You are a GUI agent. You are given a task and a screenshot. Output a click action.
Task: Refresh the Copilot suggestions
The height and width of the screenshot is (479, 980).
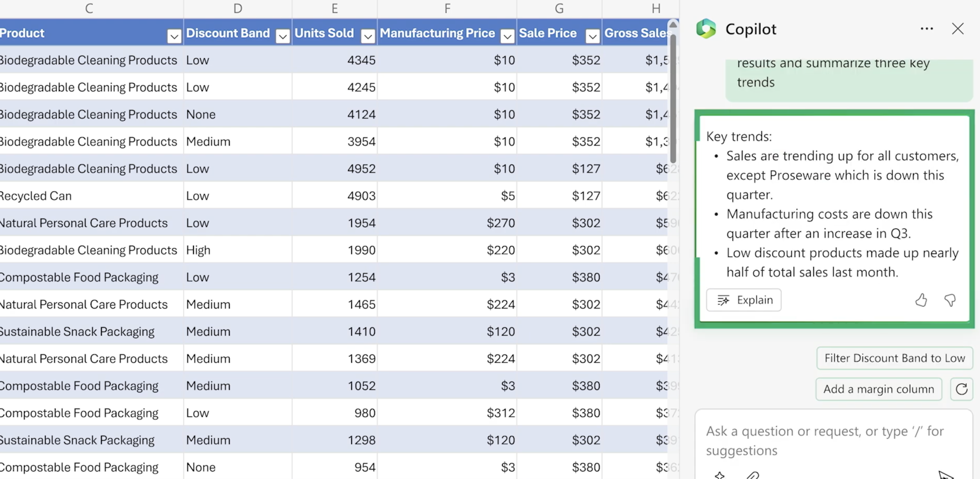coord(961,389)
